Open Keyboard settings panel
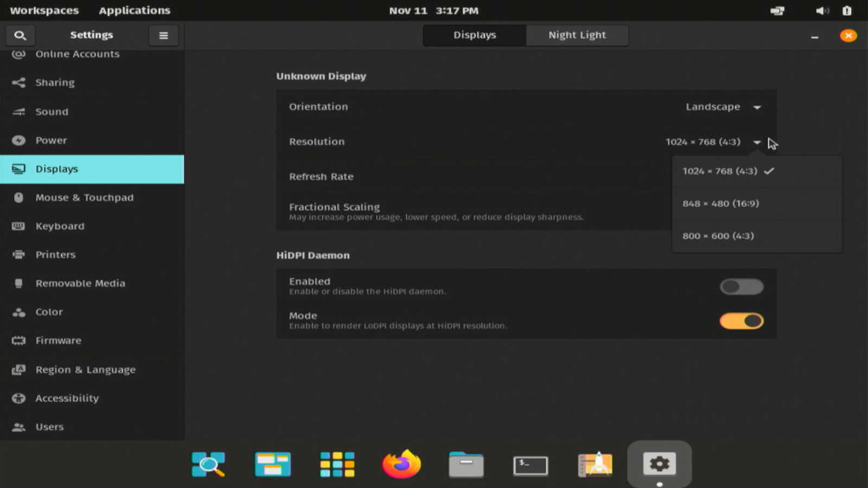Viewport: 868px width, 488px height. (92, 226)
